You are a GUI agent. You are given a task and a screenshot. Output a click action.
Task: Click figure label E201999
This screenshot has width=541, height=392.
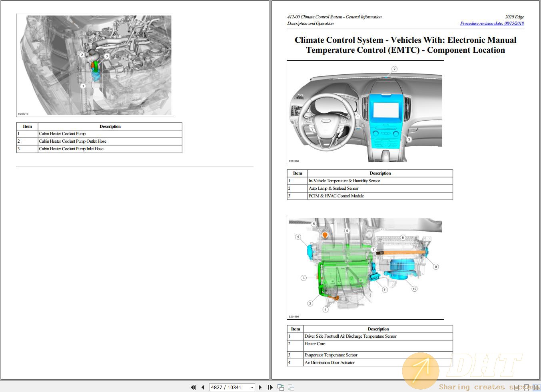tap(294, 316)
